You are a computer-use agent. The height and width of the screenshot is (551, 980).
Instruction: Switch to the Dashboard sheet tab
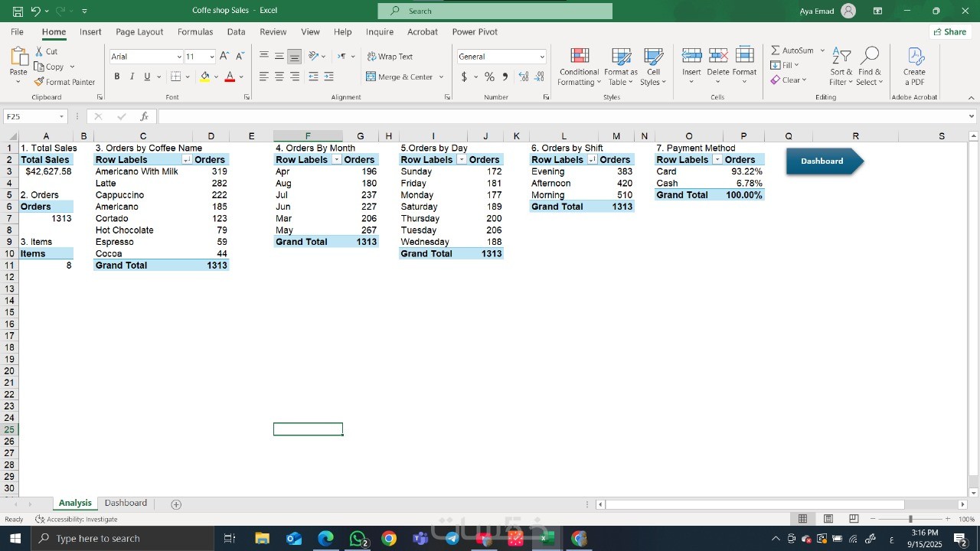point(126,504)
